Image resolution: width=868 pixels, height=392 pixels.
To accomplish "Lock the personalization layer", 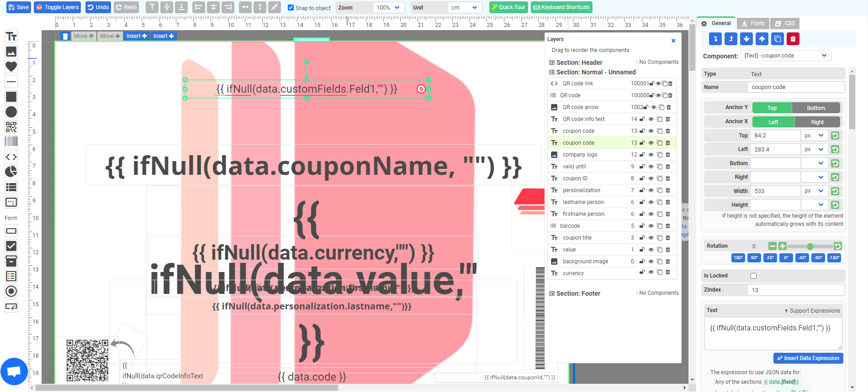I will pyautogui.click(x=642, y=190).
